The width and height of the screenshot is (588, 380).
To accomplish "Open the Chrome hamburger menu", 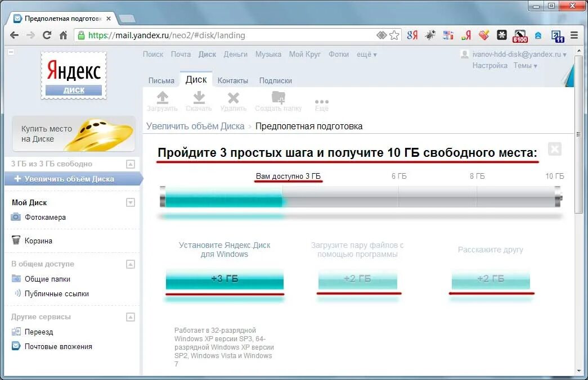I will click(574, 35).
